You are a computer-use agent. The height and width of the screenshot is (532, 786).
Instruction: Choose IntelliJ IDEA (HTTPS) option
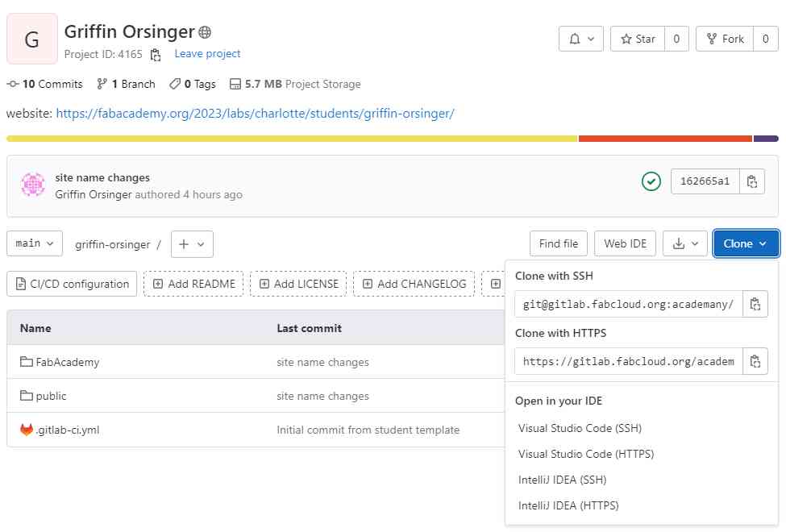point(568,505)
